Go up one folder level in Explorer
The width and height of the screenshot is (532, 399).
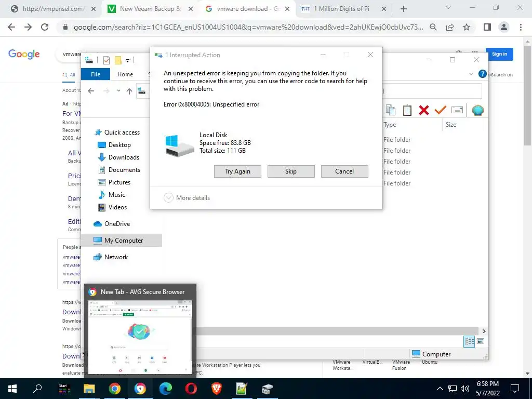pyautogui.click(x=129, y=91)
